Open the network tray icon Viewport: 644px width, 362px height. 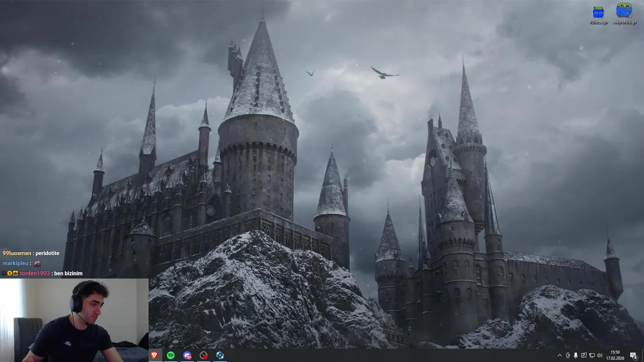point(592,355)
